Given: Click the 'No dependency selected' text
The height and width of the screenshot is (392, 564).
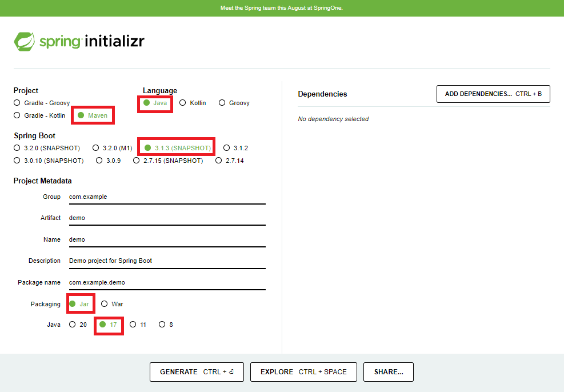Looking at the screenshot, I should click(x=333, y=119).
